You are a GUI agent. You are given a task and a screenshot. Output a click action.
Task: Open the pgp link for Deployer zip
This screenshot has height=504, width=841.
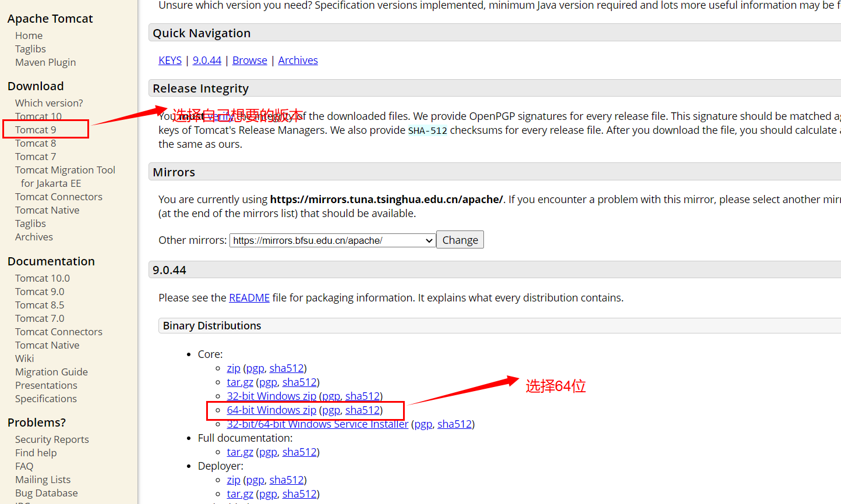(255, 480)
